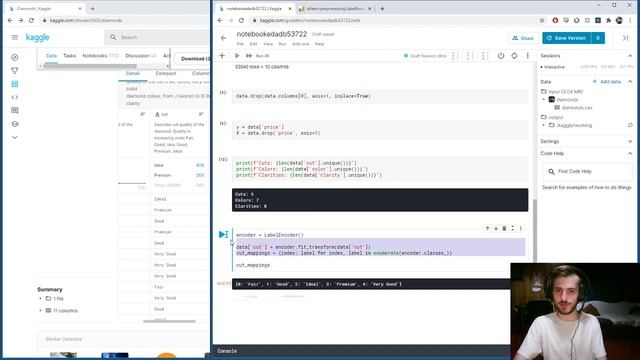Expand the 11 columns item under Summary
Image resolution: width=640 pixels, height=360 pixels.
(40, 311)
